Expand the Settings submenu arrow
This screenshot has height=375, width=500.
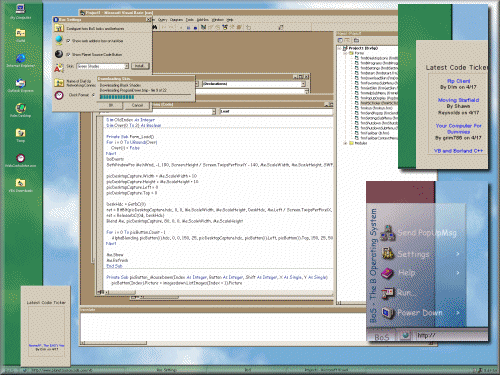458,254
